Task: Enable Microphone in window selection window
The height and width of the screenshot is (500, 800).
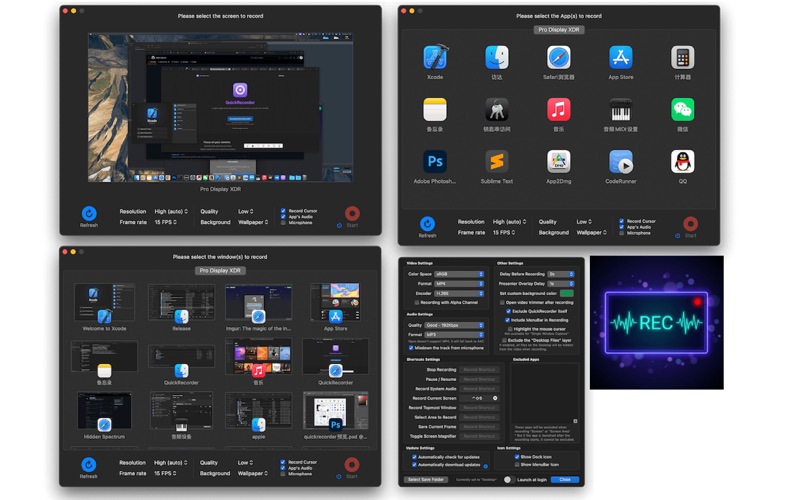Action: (283, 474)
